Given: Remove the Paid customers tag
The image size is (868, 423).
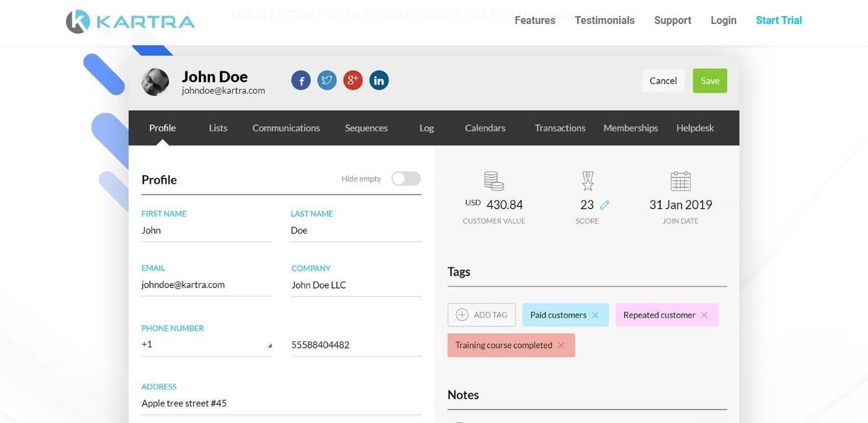Looking at the screenshot, I should point(595,315).
